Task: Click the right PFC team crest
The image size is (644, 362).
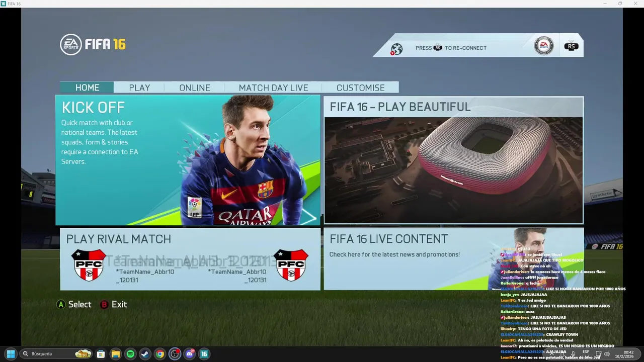Action: (291, 264)
